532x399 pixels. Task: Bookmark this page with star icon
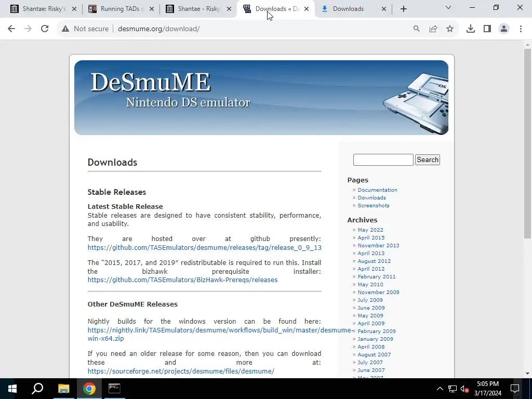point(450,29)
